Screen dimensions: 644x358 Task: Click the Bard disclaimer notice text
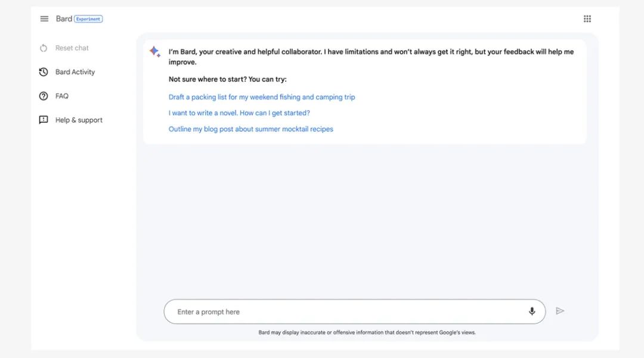367,332
